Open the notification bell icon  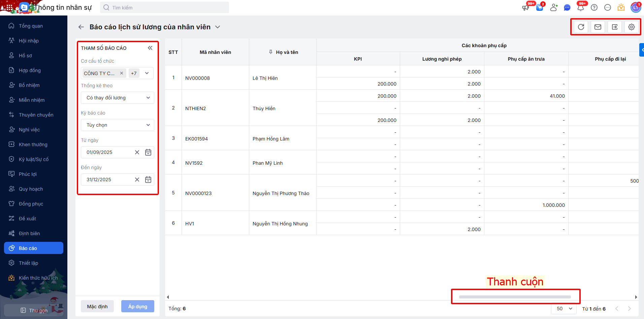(x=580, y=8)
